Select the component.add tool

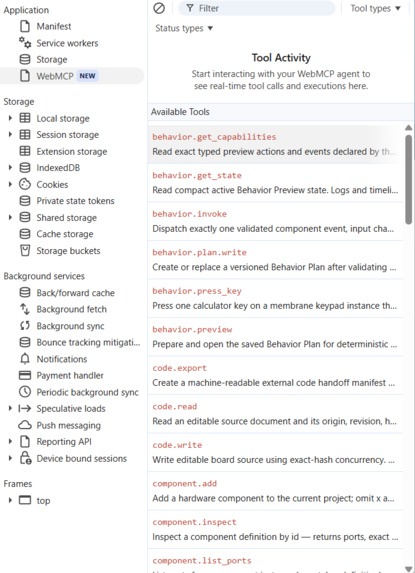276,491
